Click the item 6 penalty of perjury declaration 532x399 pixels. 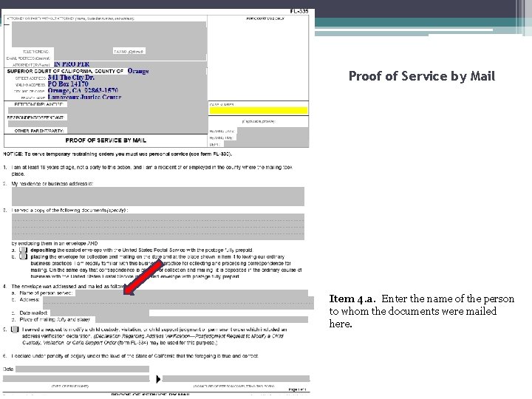click(134, 356)
